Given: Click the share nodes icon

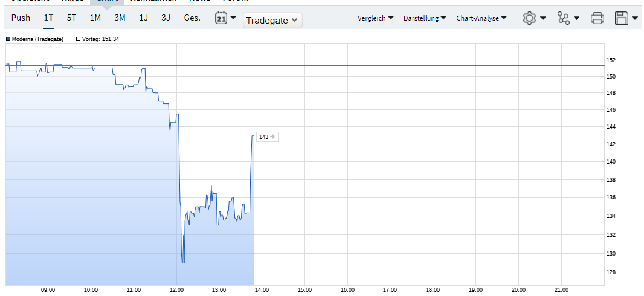Looking at the screenshot, I should 563,18.
